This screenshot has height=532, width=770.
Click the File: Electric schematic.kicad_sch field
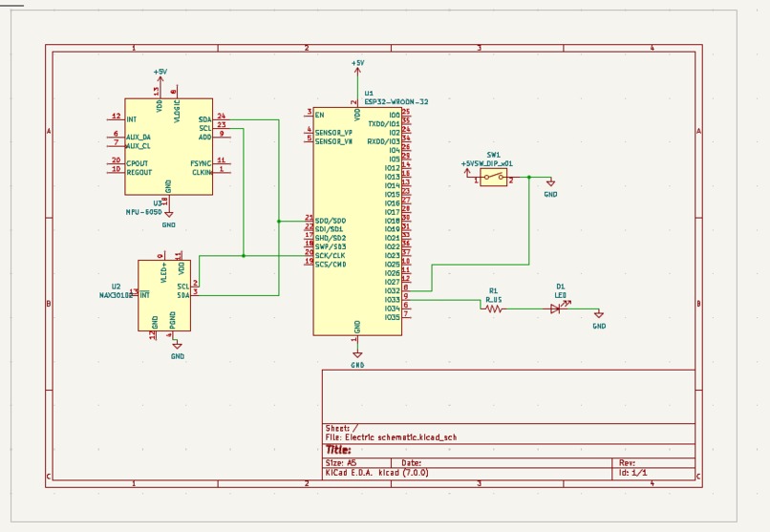pos(391,437)
